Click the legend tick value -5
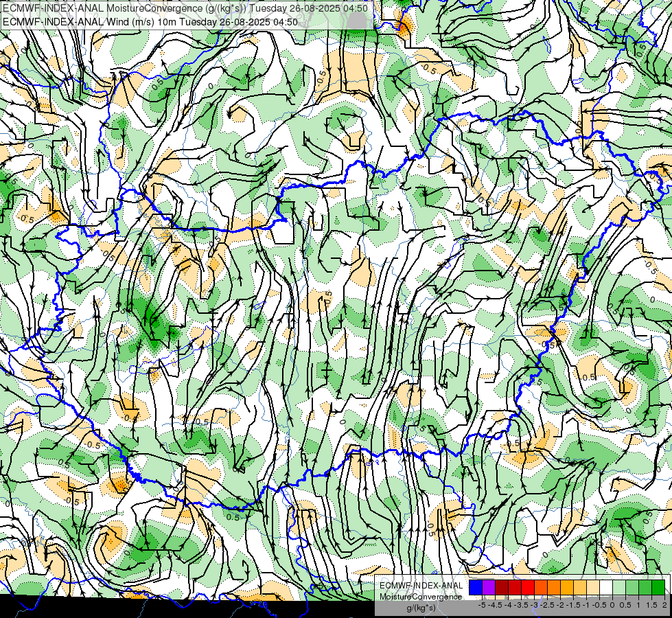Screen dimensions: 672x618 pos(482,605)
